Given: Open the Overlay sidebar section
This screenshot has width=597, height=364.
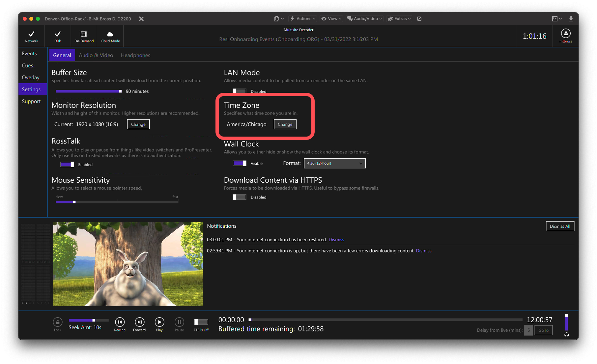Looking at the screenshot, I should point(31,77).
